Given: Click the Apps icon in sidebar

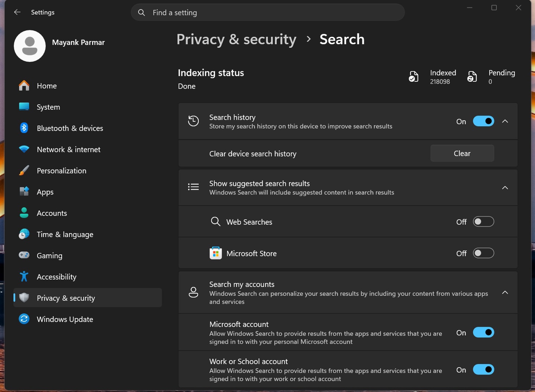Looking at the screenshot, I should 24,192.
